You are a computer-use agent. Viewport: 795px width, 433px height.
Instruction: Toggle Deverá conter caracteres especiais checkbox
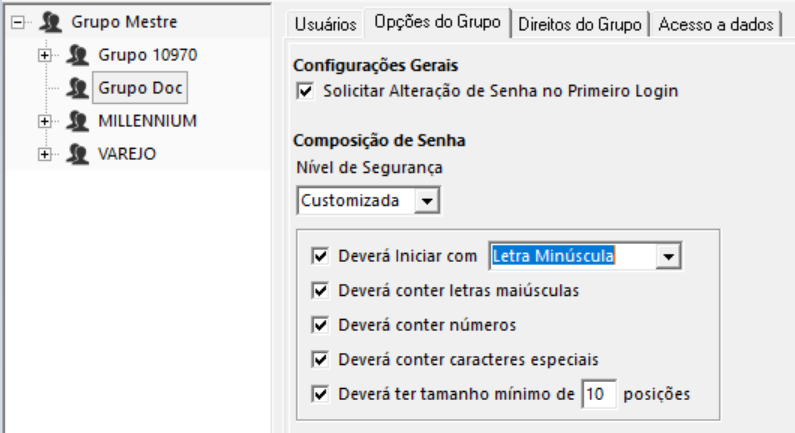pyautogui.click(x=321, y=359)
